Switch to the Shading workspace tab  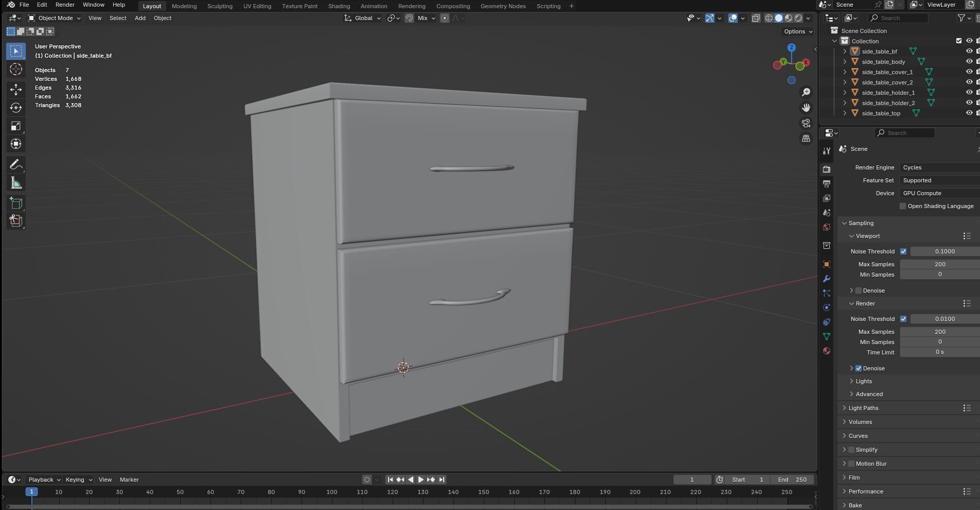click(x=339, y=6)
